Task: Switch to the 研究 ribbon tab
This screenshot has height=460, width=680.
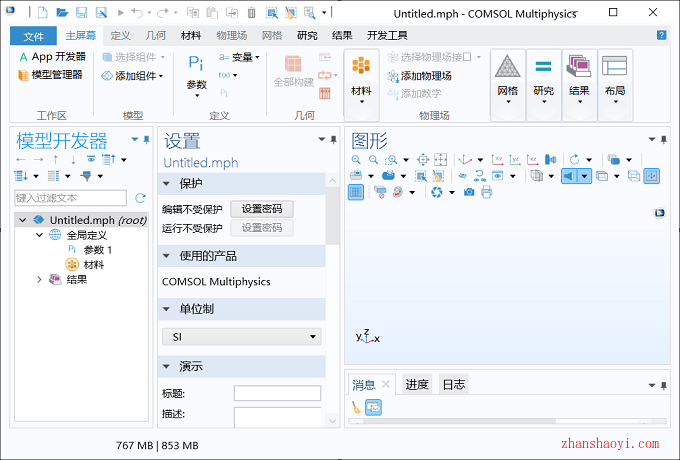Action: click(x=307, y=36)
